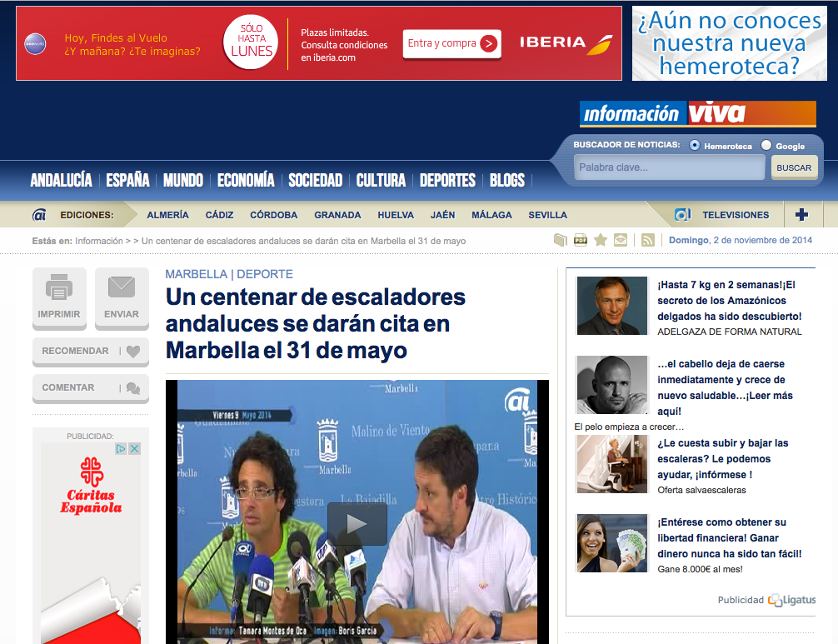This screenshot has height=644, width=838.
Task: Open the Información breadcrumb link
Action: click(98, 241)
